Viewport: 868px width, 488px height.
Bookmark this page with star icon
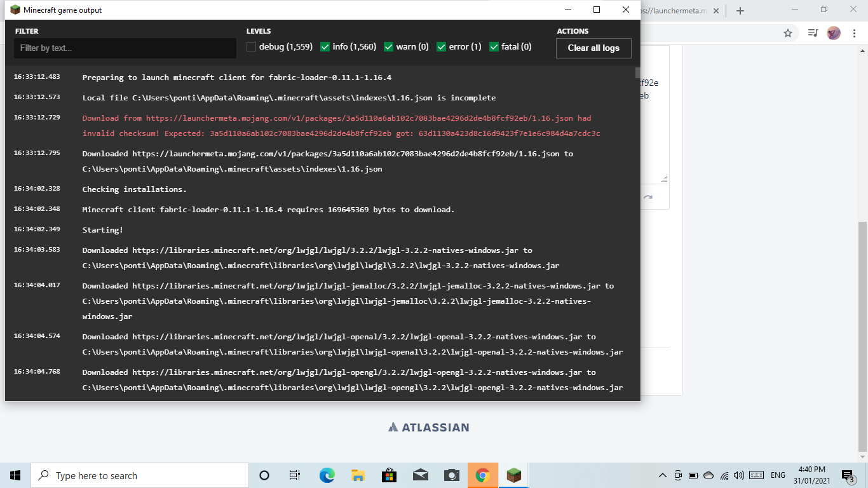coord(788,33)
